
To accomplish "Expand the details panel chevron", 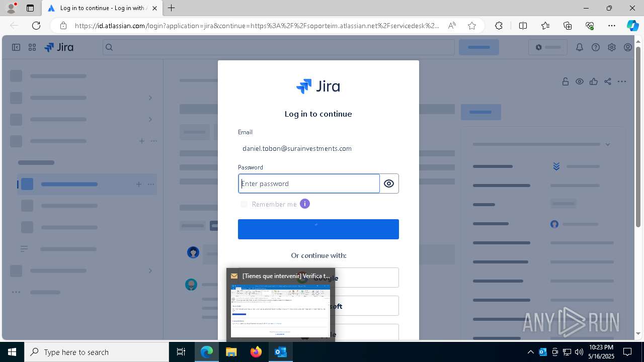I will pyautogui.click(x=608, y=144).
